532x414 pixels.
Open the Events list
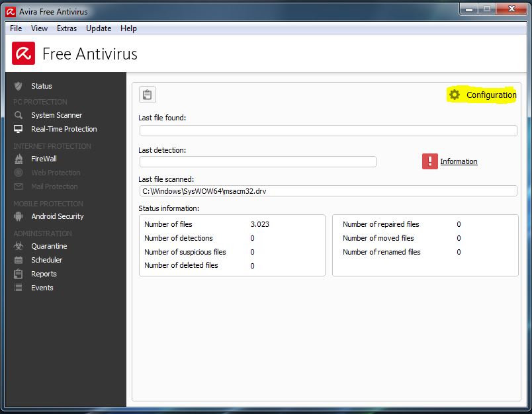(42, 288)
